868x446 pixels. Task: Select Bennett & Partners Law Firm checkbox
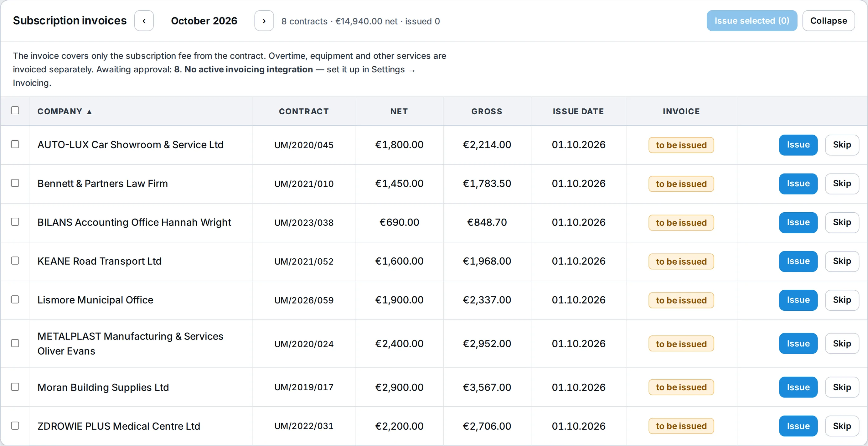(x=15, y=183)
